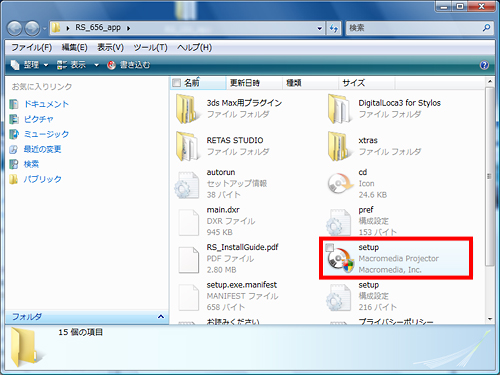Select the setup.exe.manifest file name
500x375 pixels.
tap(242, 285)
